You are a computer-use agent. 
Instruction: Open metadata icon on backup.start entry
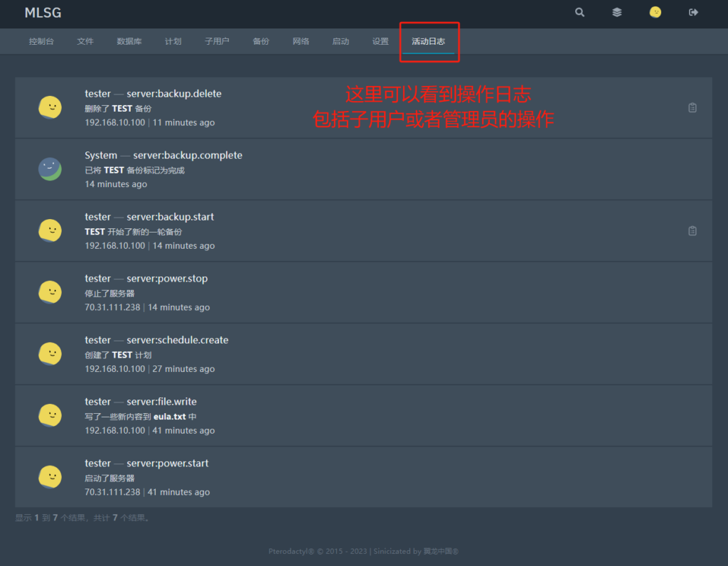[692, 230]
